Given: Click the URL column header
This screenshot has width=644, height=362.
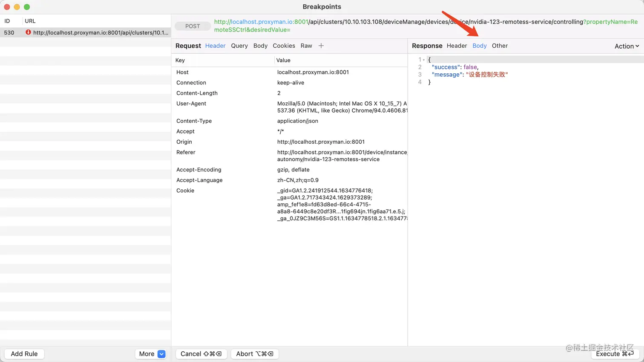Looking at the screenshot, I should click(x=30, y=21).
